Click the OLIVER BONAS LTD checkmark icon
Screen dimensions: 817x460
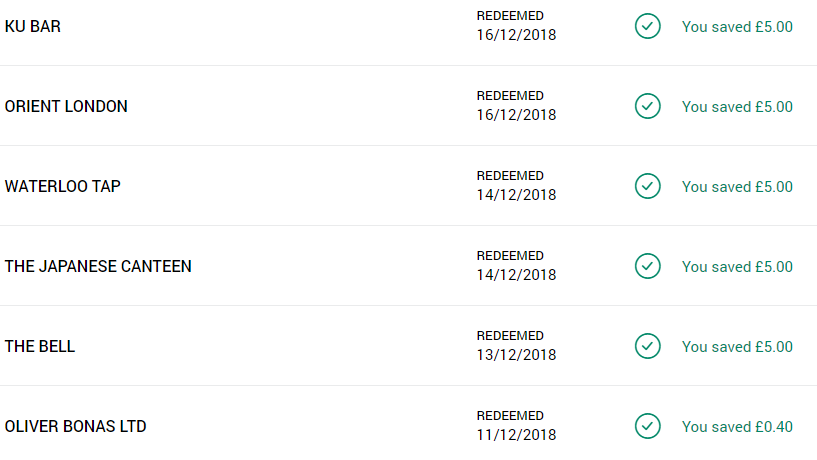click(648, 426)
